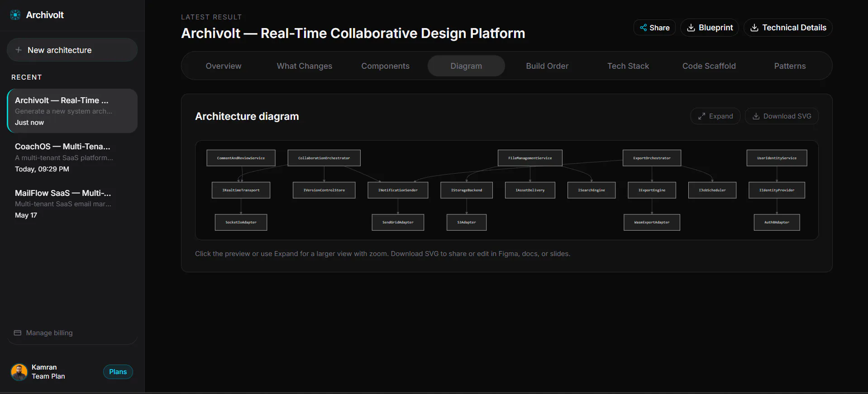The image size is (868, 394).
Task: Select the Auth0Adapter node
Action: [777, 222]
